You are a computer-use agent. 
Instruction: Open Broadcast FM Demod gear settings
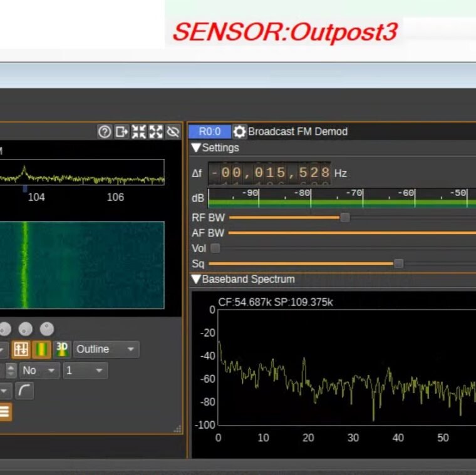click(239, 132)
